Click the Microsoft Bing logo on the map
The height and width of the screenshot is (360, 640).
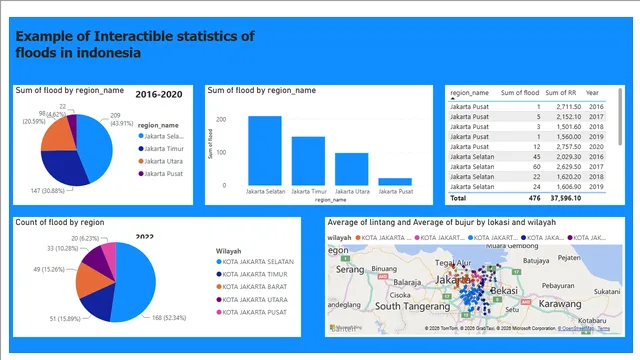(x=346, y=328)
